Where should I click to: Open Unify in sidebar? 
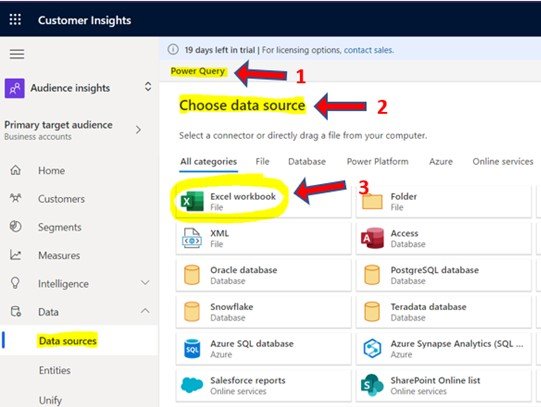click(x=50, y=400)
